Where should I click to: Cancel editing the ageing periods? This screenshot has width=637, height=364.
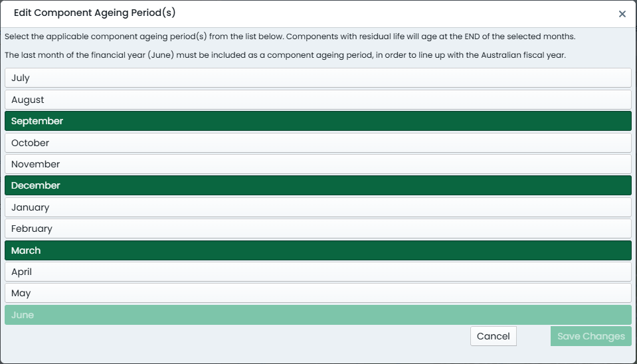point(493,336)
